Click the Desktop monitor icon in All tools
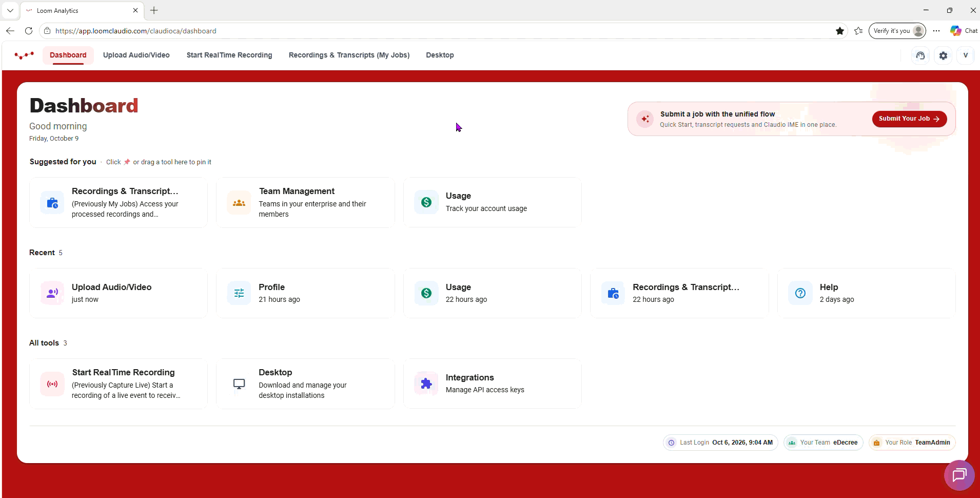 (x=239, y=384)
